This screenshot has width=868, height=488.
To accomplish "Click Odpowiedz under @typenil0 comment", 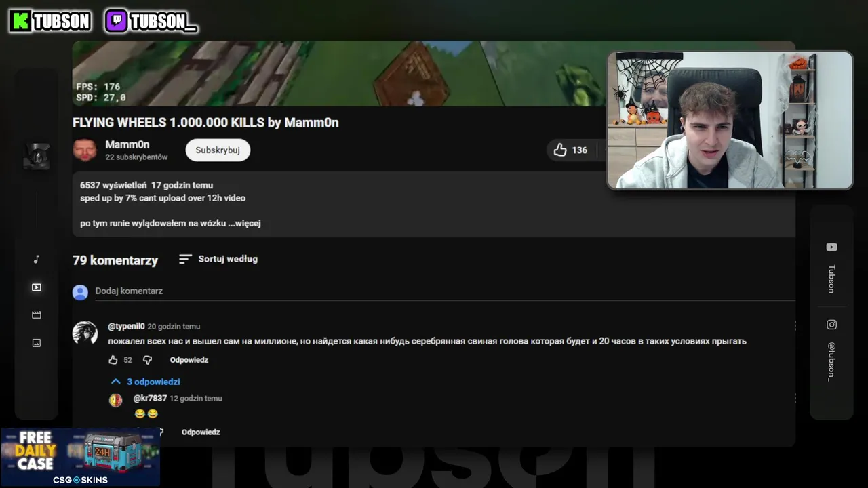I will coord(189,360).
